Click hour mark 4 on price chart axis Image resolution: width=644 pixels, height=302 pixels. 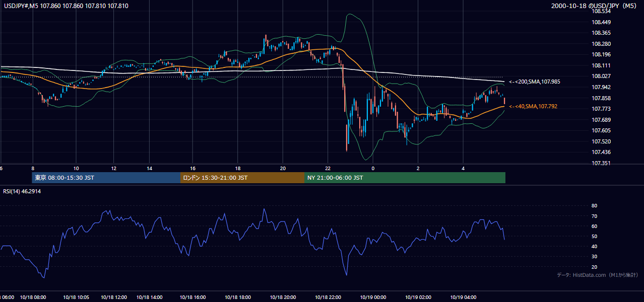tap(463, 168)
